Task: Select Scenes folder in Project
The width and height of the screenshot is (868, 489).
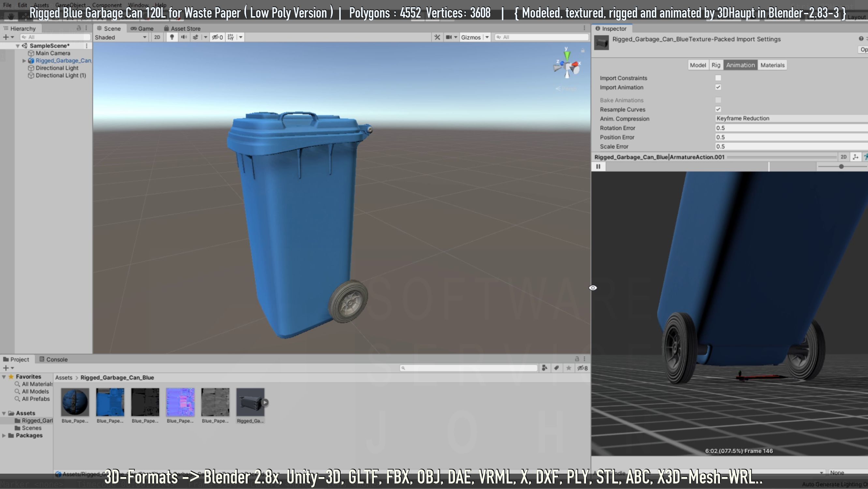Action: 32,428
